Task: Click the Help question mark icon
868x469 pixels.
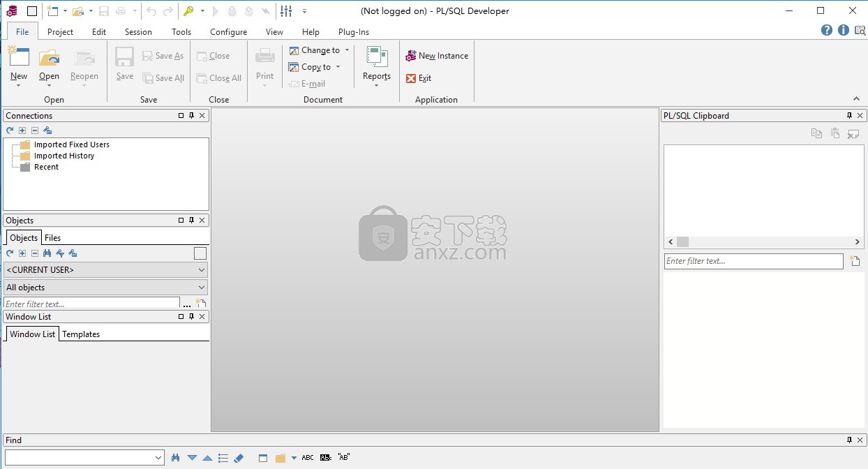Action: tap(827, 30)
